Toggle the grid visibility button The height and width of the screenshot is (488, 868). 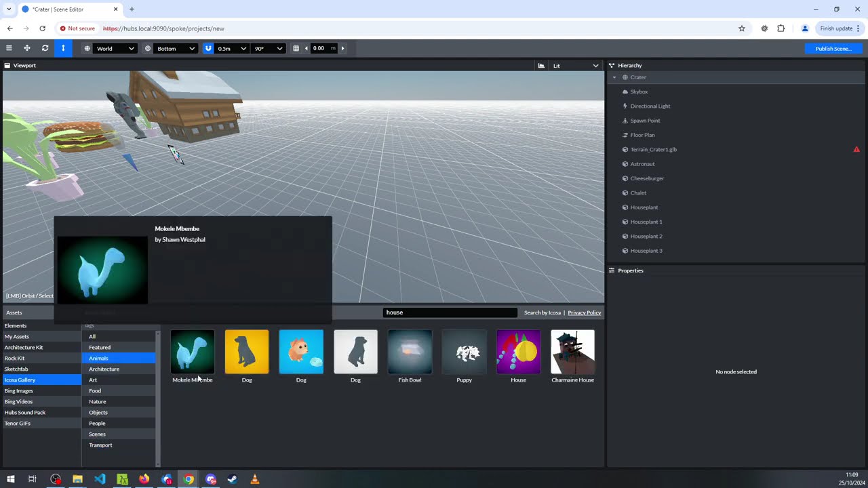tap(296, 48)
